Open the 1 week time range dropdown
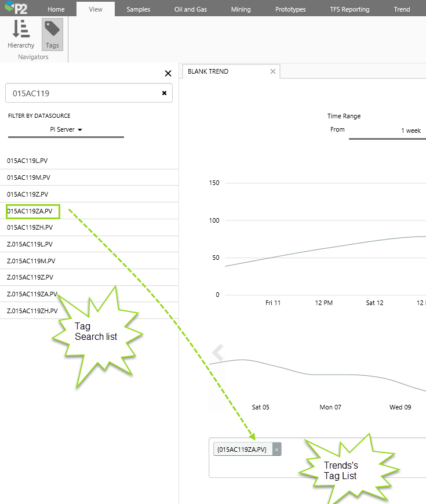 point(410,130)
